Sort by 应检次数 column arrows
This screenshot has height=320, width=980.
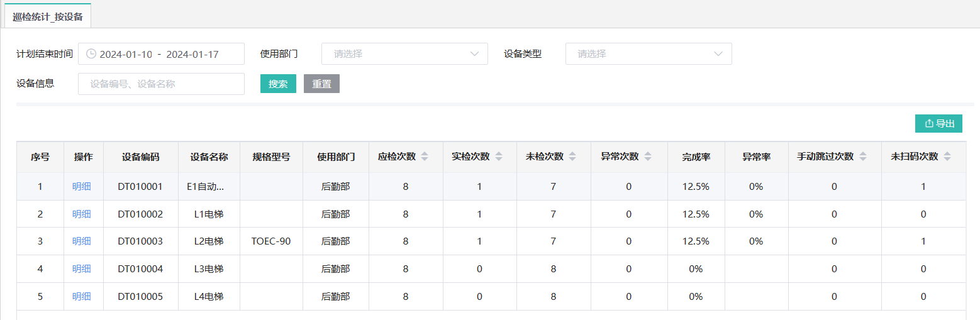[x=425, y=157]
